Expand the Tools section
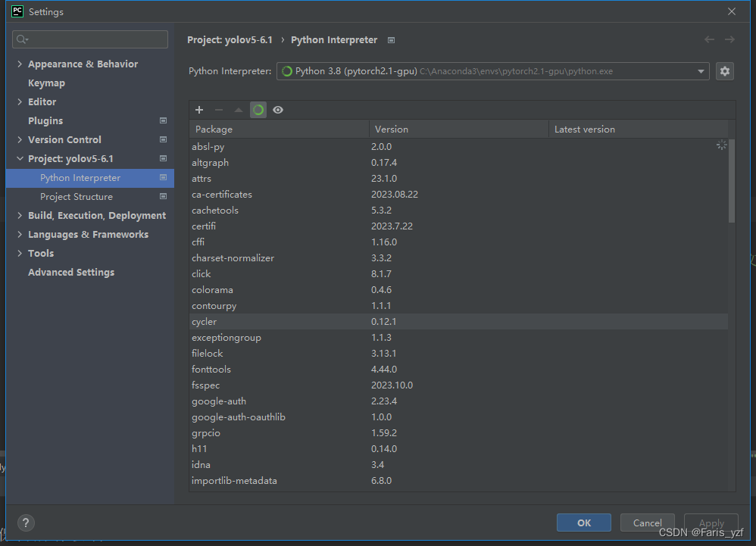756x546 pixels. click(20, 253)
